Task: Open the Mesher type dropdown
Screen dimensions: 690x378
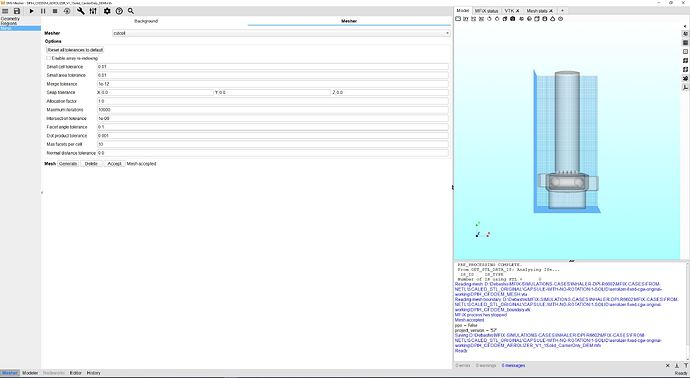Action: 281,33
